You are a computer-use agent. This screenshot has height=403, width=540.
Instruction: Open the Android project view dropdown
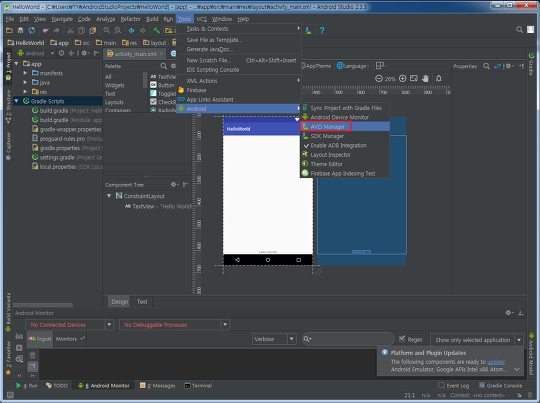[36, 53]
